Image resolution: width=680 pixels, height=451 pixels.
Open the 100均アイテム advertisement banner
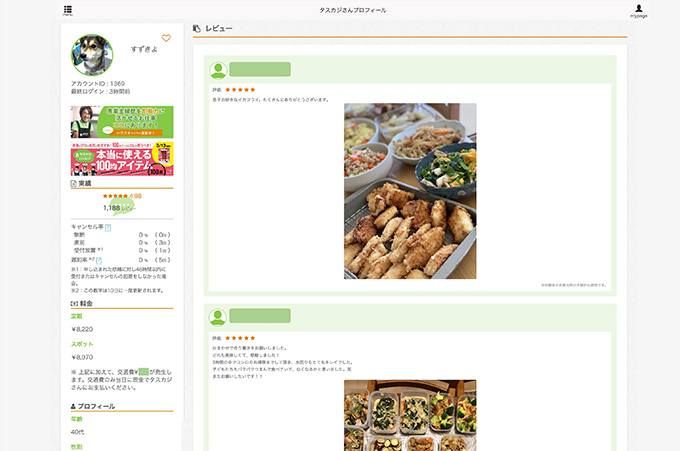tap(121, 159)
